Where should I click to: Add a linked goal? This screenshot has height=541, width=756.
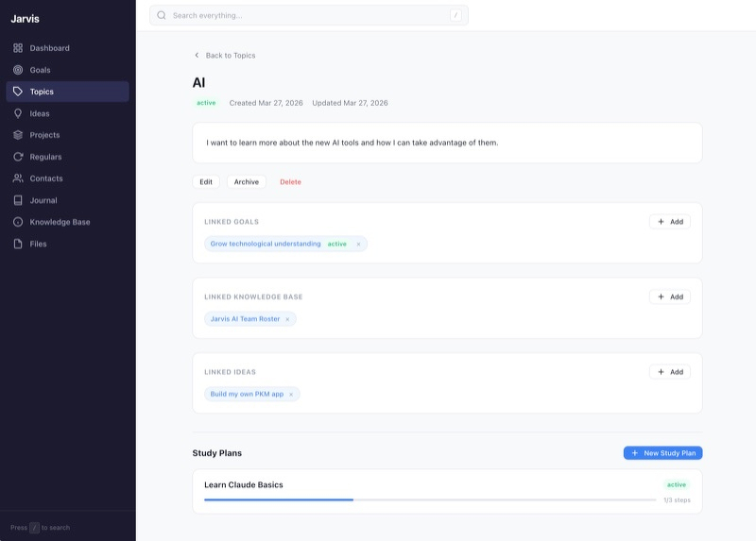(x=669, y=222)
